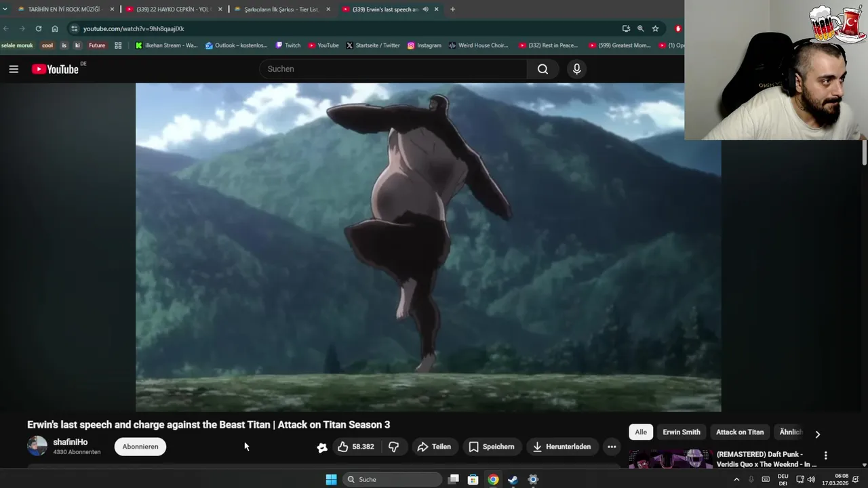Click into the Suchen search field

tap(393, 68)
